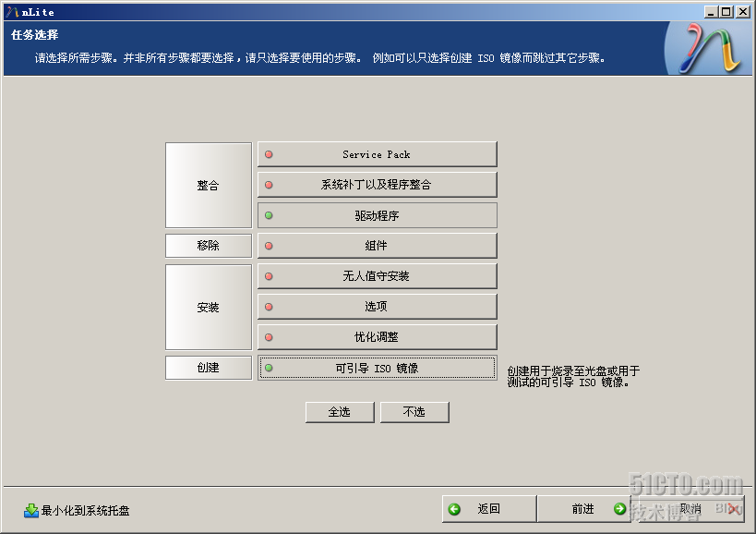Enable the 选项 task button
The image size is (756, 534).
tap(377, 307)
